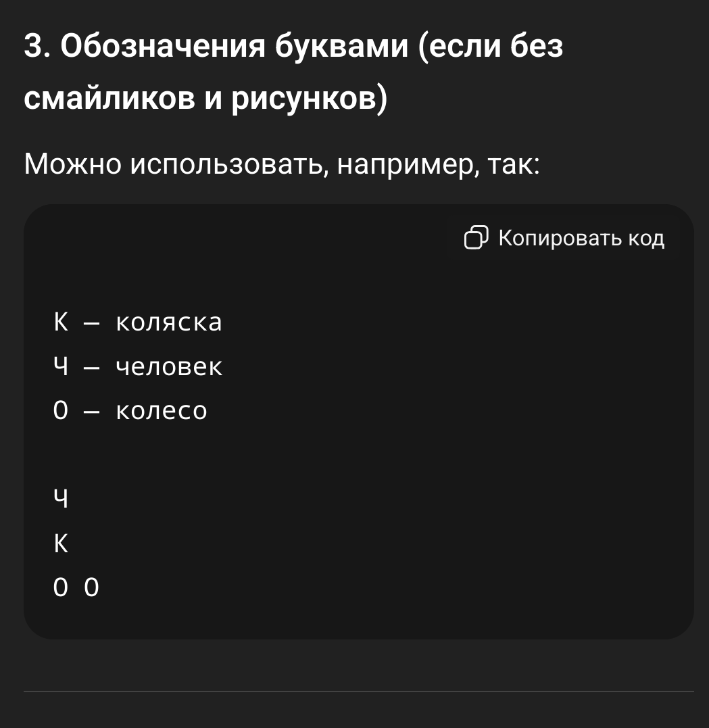Click the dash in the "К — коляска" line

point(91,324)
